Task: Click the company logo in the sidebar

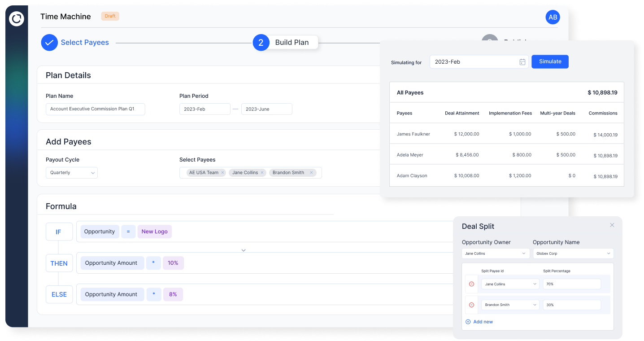Action: [16, 19]
